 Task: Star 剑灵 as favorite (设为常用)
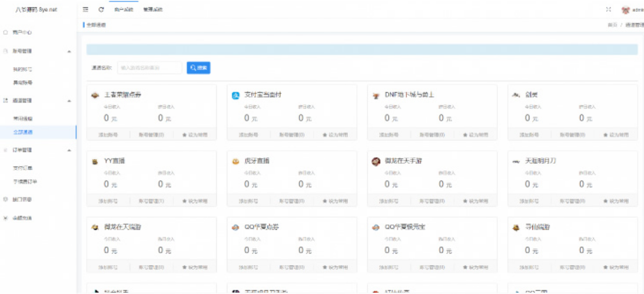(x=615, y=135)
